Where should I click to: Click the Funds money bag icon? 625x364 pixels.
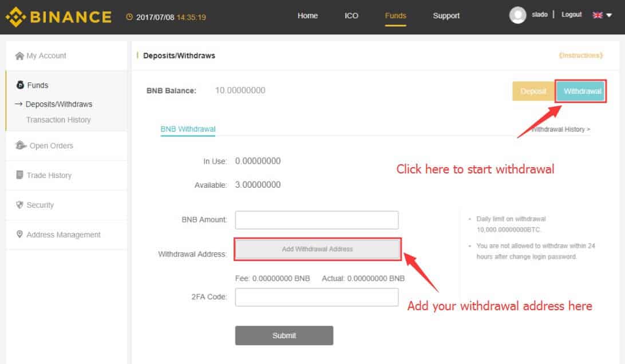tap(20, 85)
